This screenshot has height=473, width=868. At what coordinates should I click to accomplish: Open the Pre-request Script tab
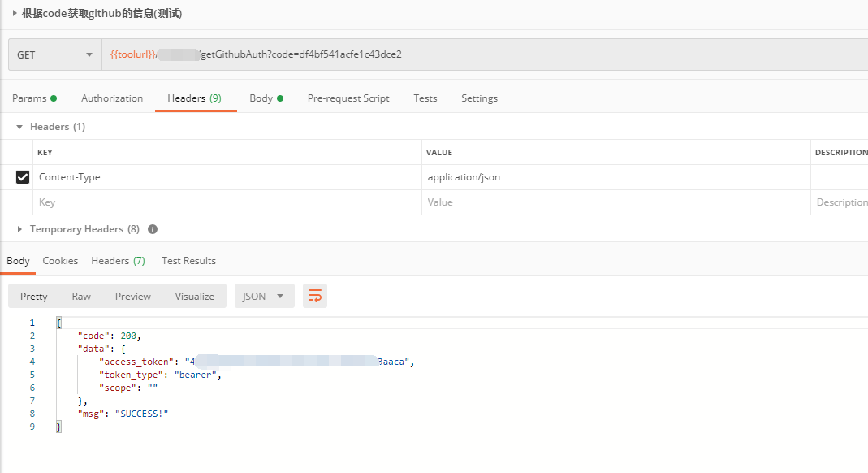348,98
